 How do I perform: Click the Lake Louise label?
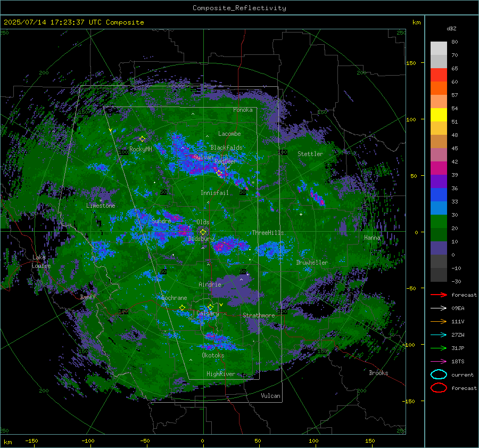(41, 262)
